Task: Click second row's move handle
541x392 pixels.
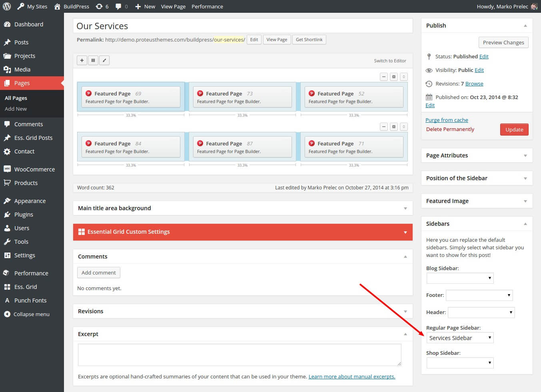Action: click(404, 127)
